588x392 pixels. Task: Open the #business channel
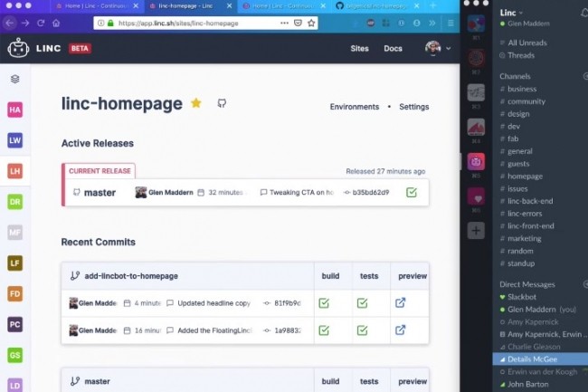522,89
